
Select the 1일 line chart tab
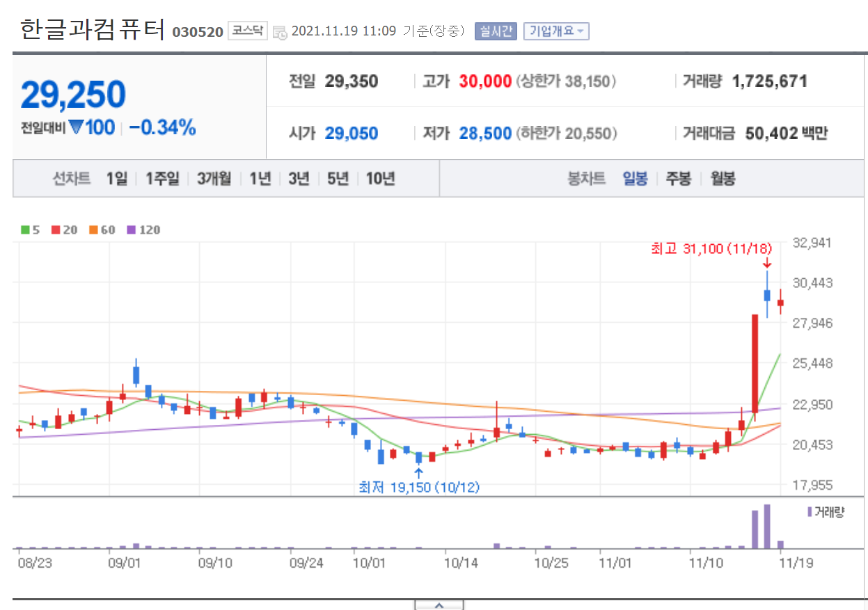click(x=117, y=179)
